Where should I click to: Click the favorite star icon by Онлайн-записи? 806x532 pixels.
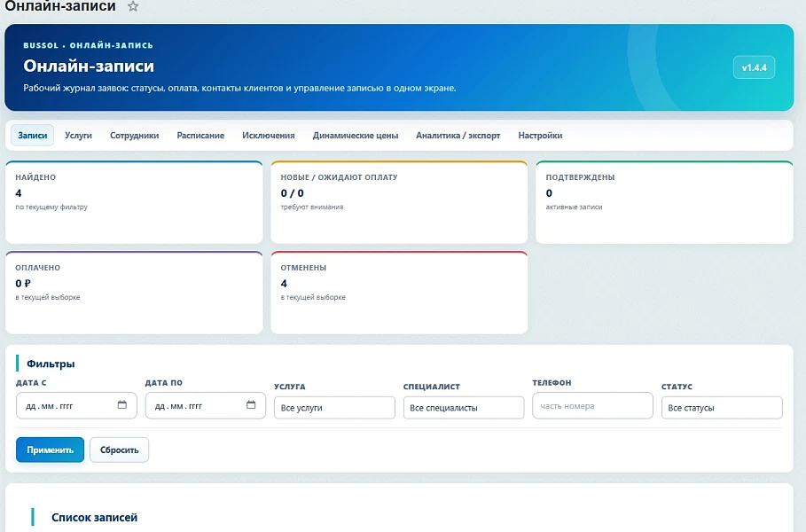click(x=133, y=7)
